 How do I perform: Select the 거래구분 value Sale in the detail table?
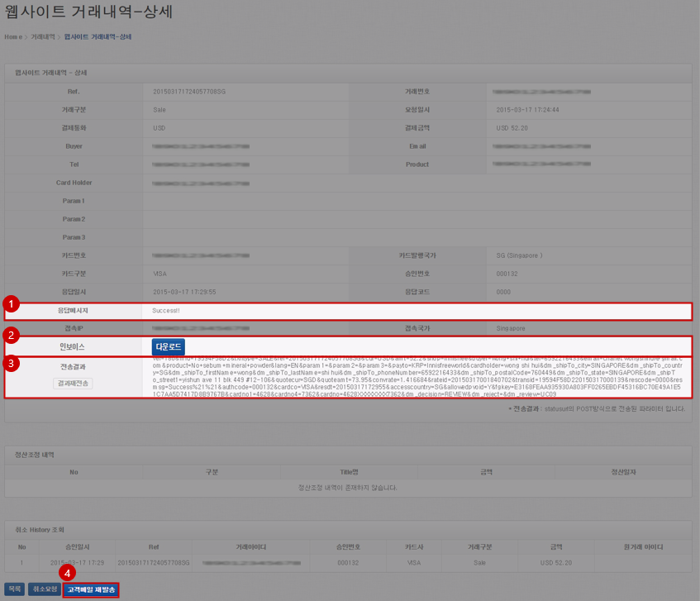pyautogui.click(x=160, y=110)
